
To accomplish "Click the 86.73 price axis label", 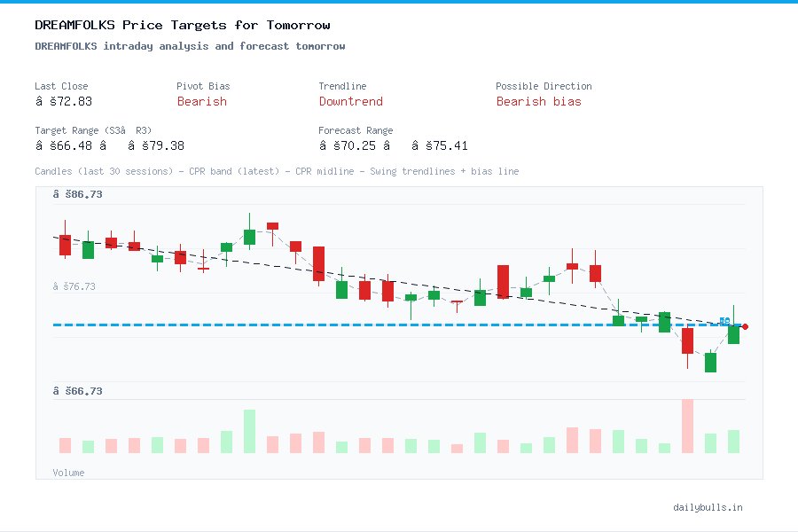I will click(77, 194).
